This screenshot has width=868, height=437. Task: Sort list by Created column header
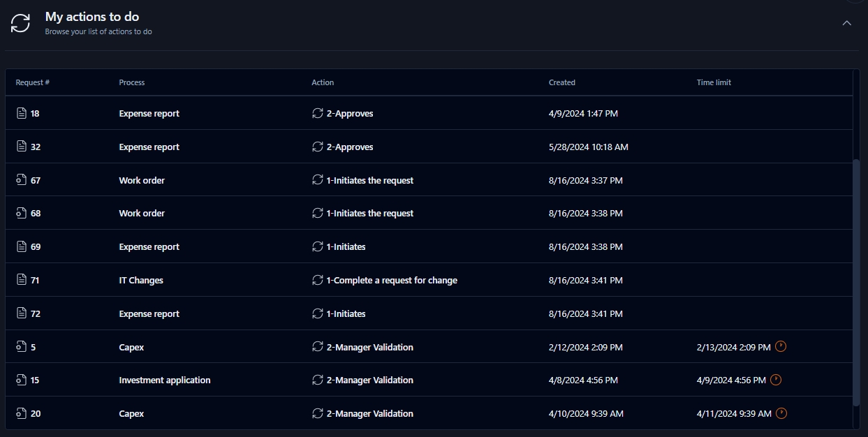pos(561,82)
